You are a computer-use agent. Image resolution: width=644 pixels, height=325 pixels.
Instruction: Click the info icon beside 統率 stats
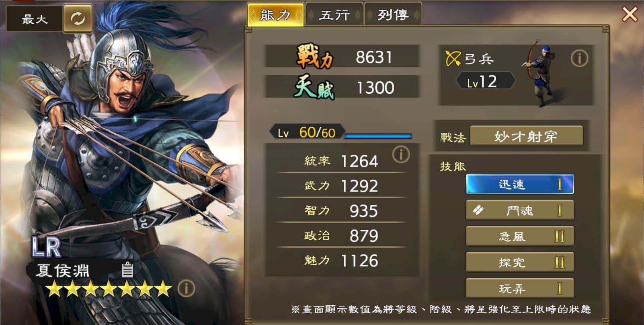pyautogui.click(x=401, y=154)
